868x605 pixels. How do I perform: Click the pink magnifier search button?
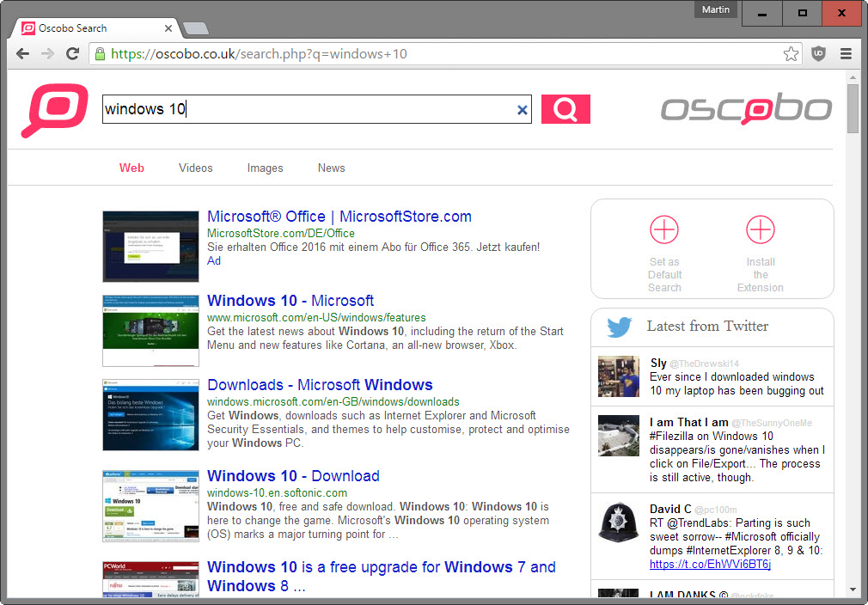(x=565, y=109)
